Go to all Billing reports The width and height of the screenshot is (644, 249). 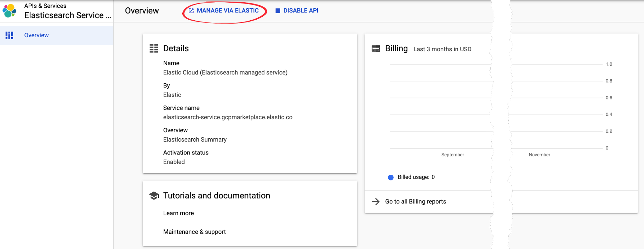[416, 202]
